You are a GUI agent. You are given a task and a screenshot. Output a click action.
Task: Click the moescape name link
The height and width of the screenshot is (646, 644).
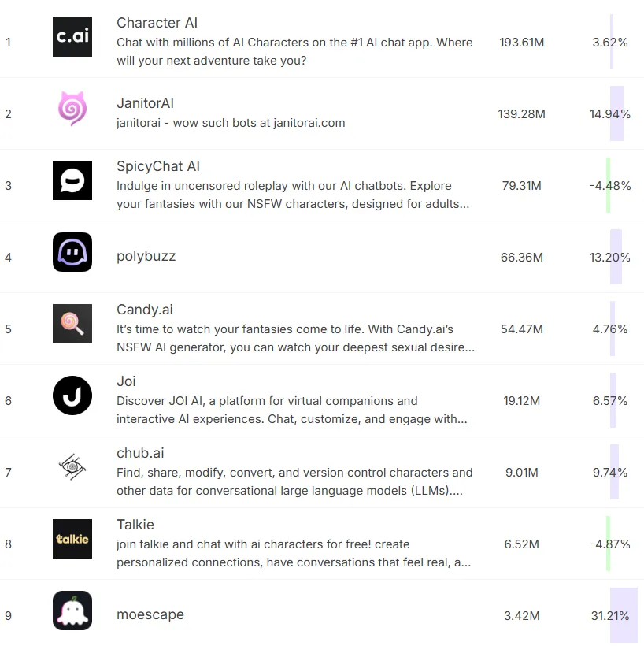[x=150, y=614]
